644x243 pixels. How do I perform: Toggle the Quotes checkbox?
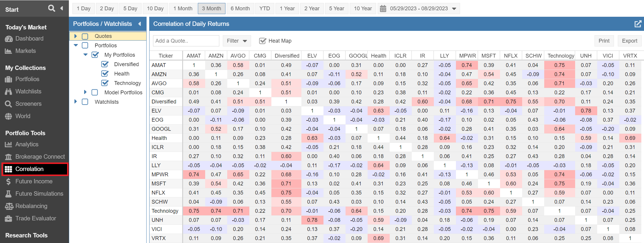pos(85,36)
